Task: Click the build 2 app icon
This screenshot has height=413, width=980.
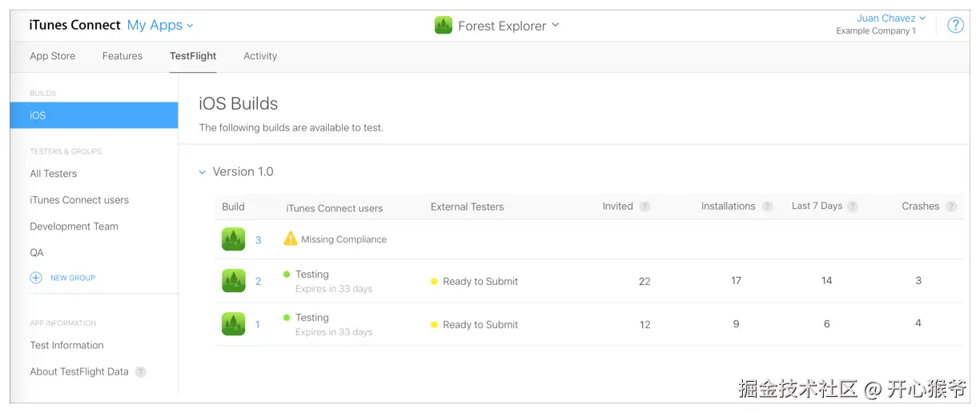Action: click(234, 281)
